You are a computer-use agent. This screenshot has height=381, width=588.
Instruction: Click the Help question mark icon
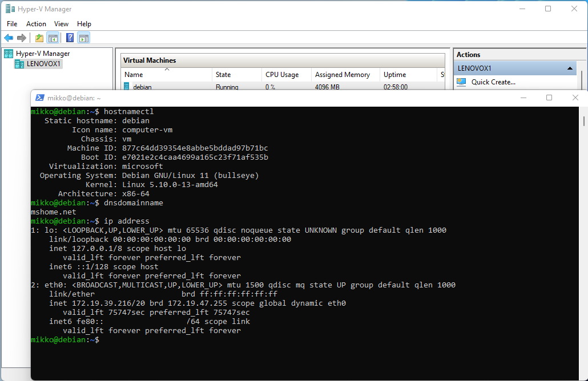(70, 38)
